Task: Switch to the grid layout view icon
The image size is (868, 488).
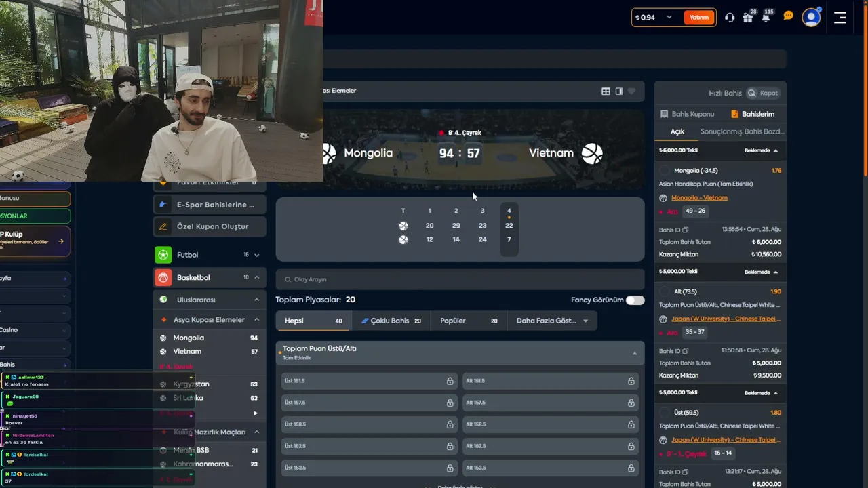Action: point(606,91)
